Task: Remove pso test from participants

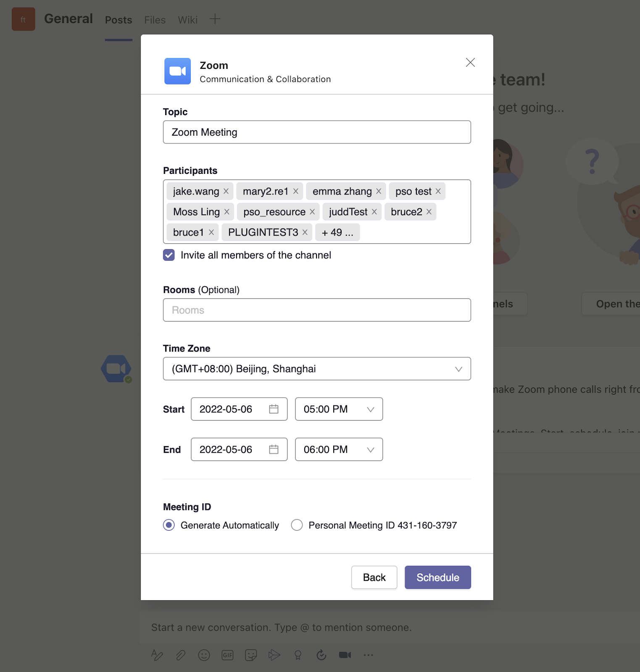Action: click(438, 192)
